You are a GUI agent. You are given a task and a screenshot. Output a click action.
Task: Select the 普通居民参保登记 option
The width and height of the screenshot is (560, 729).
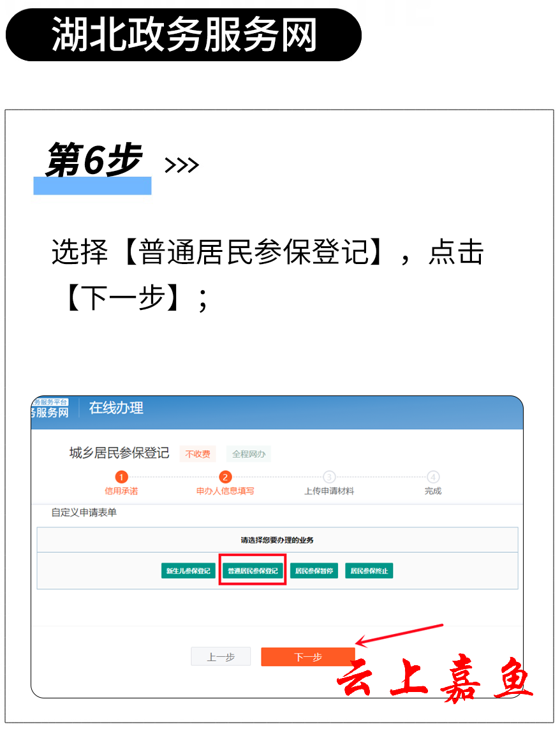tap(252, 570)
